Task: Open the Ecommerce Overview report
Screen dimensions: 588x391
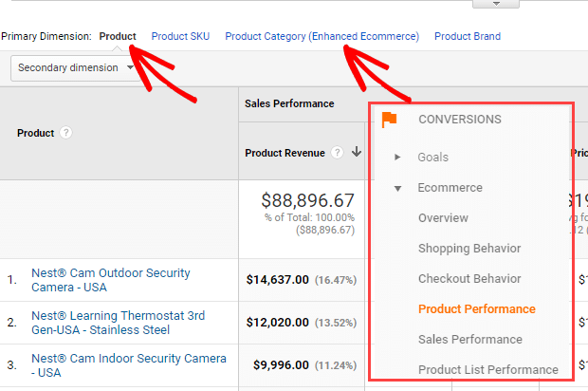Action: 443,218
